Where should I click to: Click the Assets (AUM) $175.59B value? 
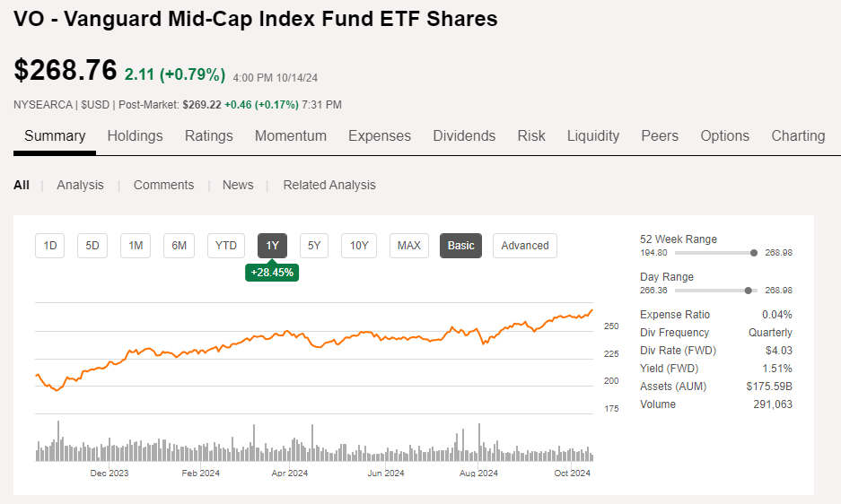click(x=769, y=387)
